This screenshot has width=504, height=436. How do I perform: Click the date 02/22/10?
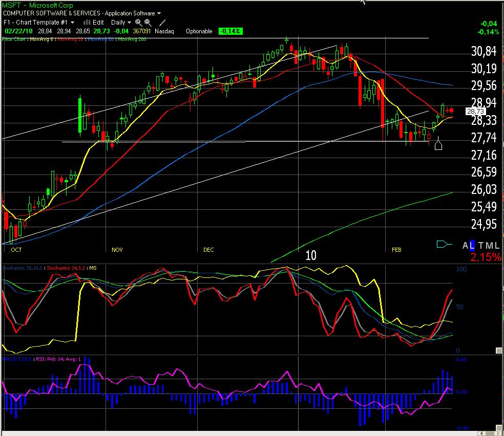(18, 31)
